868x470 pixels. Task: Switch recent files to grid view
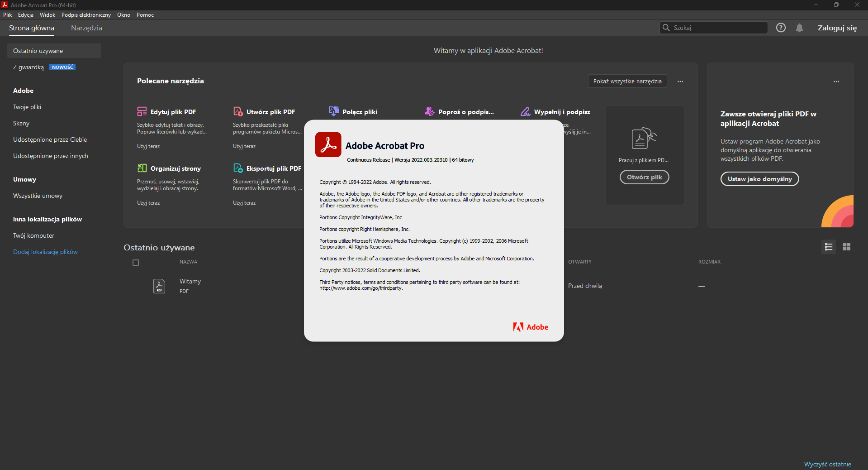pos(847,247)
